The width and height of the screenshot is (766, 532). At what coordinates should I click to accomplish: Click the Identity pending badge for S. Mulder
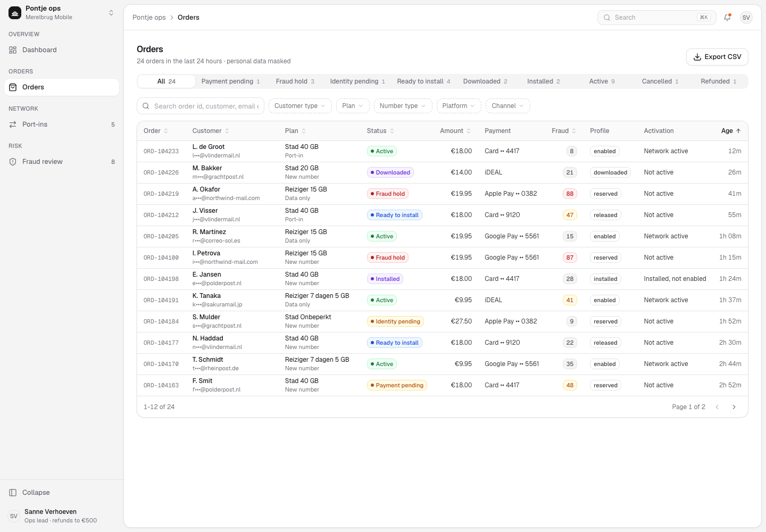point(395,321)
